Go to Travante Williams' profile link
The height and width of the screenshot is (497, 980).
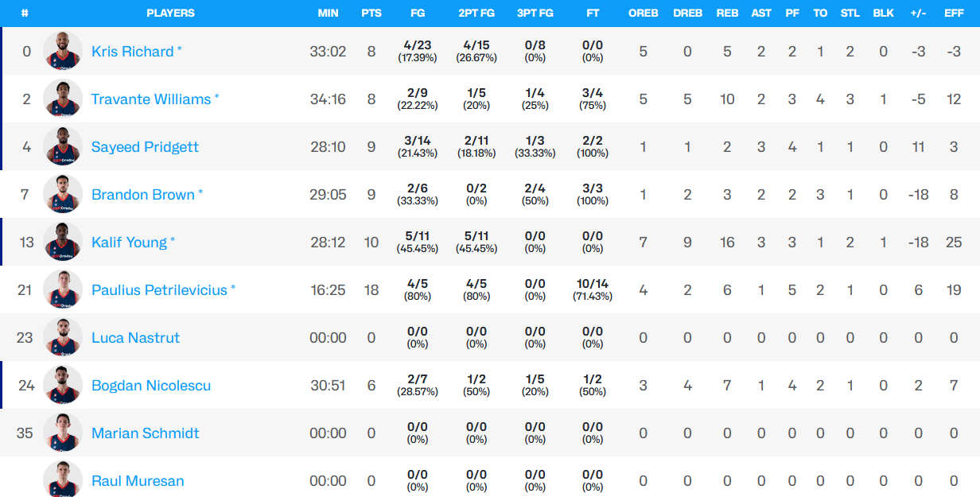(151, 99)
